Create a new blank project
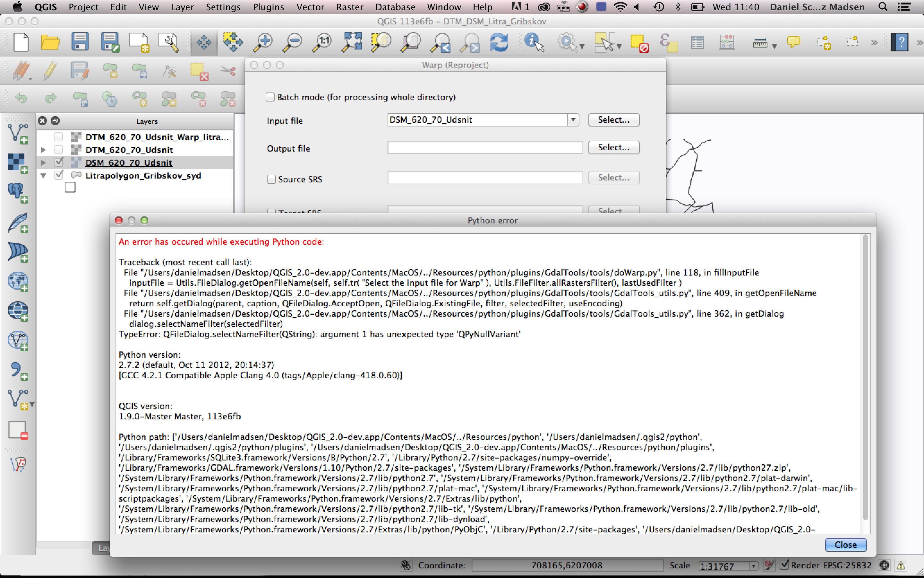Screen dimensions: 924x578 [21, 42]
